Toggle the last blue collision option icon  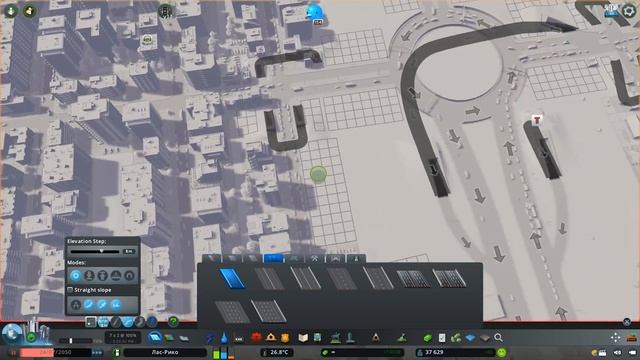click(116, 304)
